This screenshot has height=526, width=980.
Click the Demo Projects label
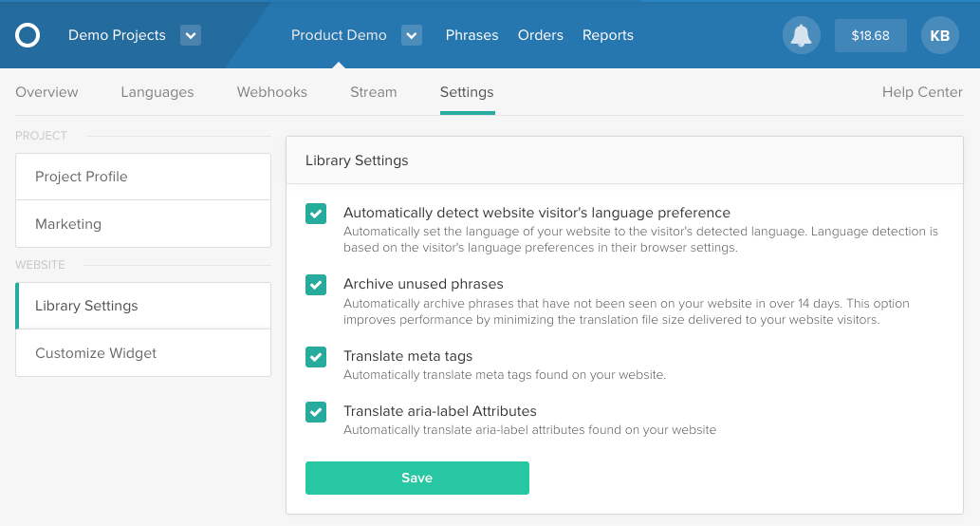click(117, 35)
